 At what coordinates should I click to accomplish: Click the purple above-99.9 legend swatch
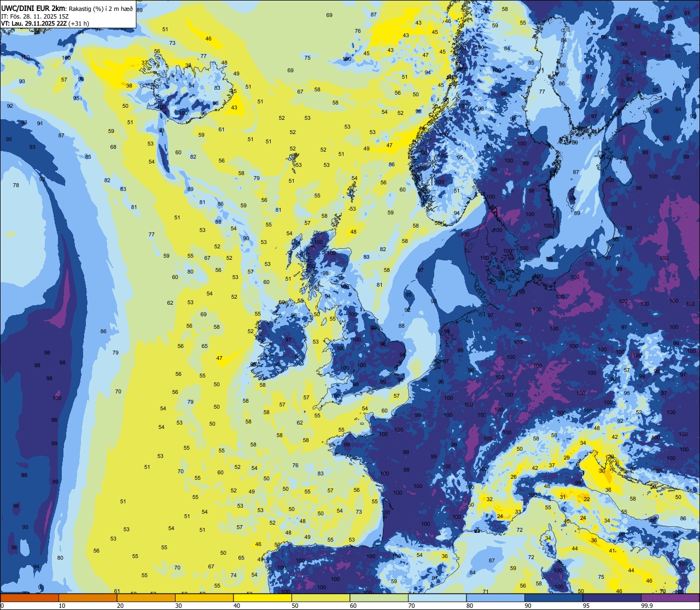click(670, 598)
